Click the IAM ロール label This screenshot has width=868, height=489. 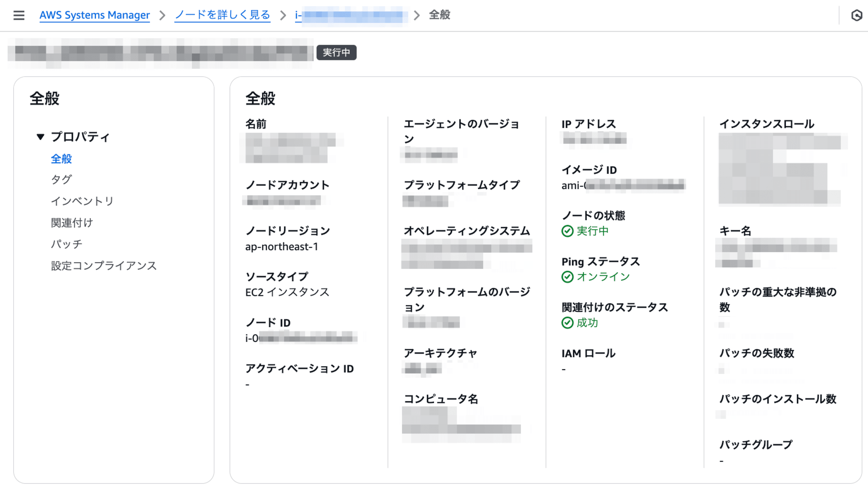coord(589,354)
